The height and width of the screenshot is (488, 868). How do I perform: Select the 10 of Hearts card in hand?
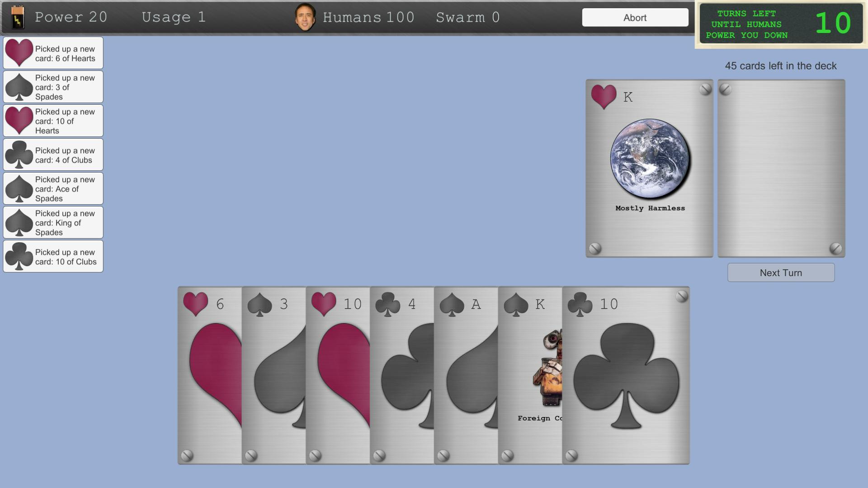tap(338, 375)
